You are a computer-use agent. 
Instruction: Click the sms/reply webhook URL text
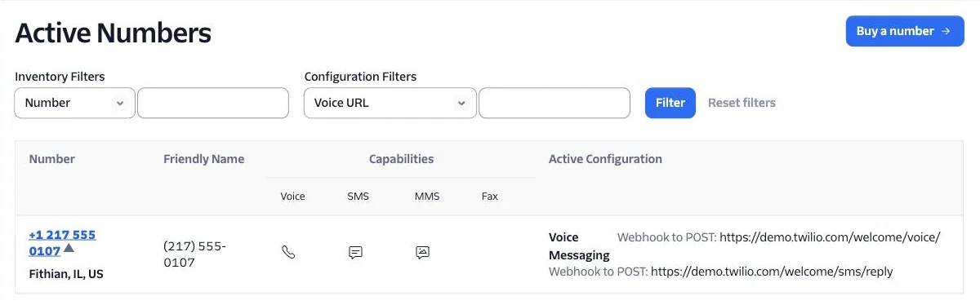pyautogui.click(x=772, y=271)
